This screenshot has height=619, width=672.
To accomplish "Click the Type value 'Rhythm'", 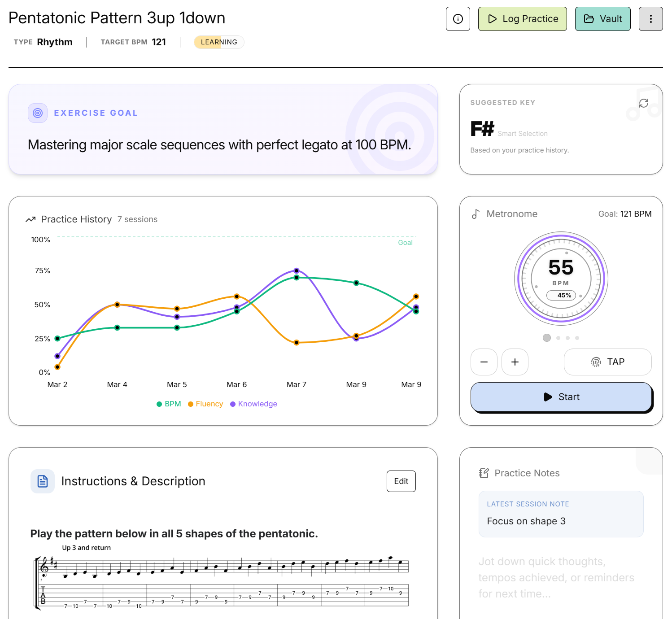I will click(55, 42).
